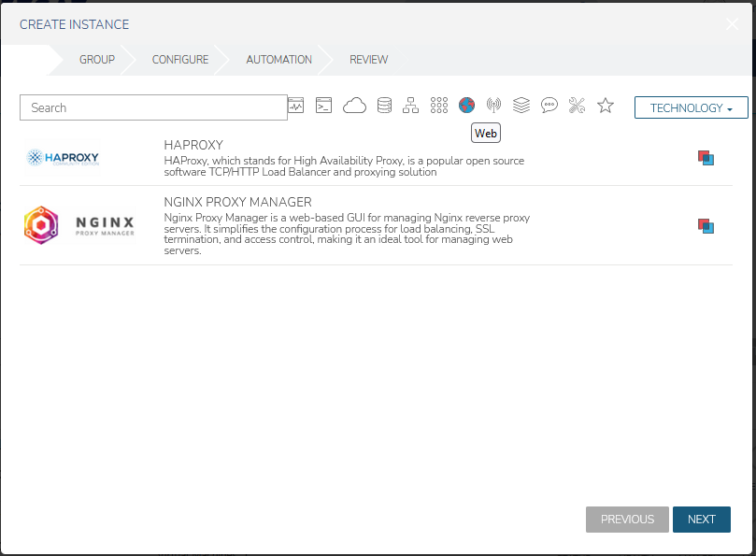Open the TECHNOLOGY dropdown
Image resolution: width=756 pixels, height=556 pixels.
[691, 108]
